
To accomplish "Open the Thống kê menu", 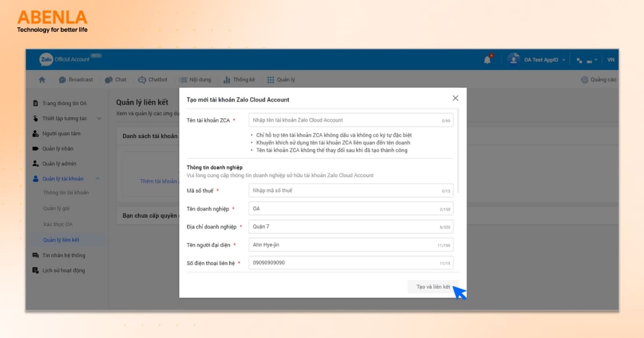I will tap(239, 79).
